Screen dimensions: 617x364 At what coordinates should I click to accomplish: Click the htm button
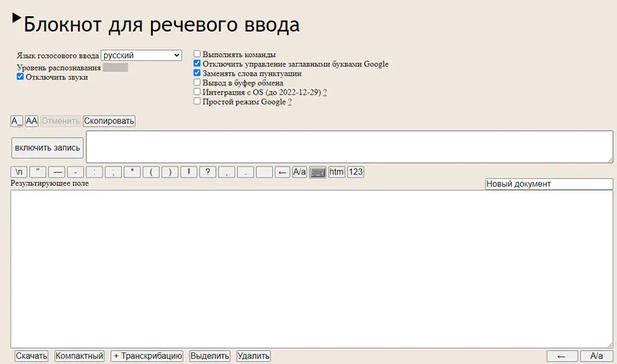click(x=336, y=172)
